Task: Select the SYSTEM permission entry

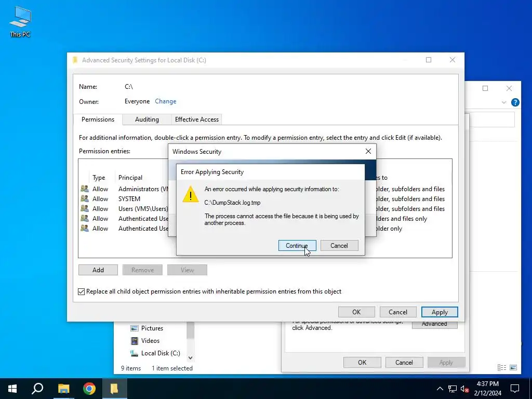Action: (124, 199)
